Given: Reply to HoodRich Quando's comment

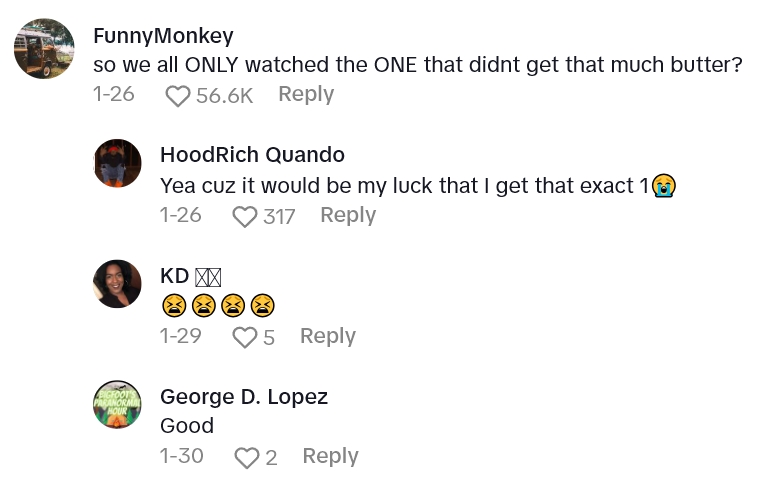Looking at the screenshot, I should (x=347, y=215).
